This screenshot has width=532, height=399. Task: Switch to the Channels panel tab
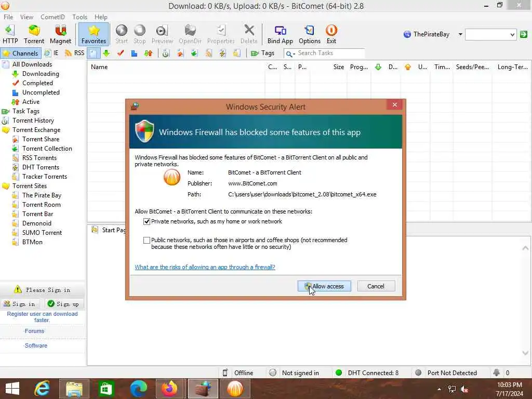click(21, 54)
